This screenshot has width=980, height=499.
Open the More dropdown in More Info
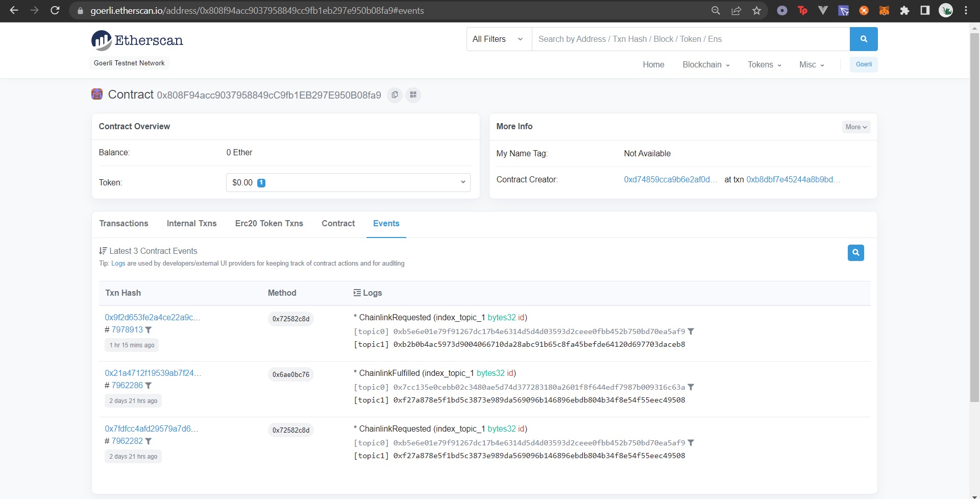856,127
